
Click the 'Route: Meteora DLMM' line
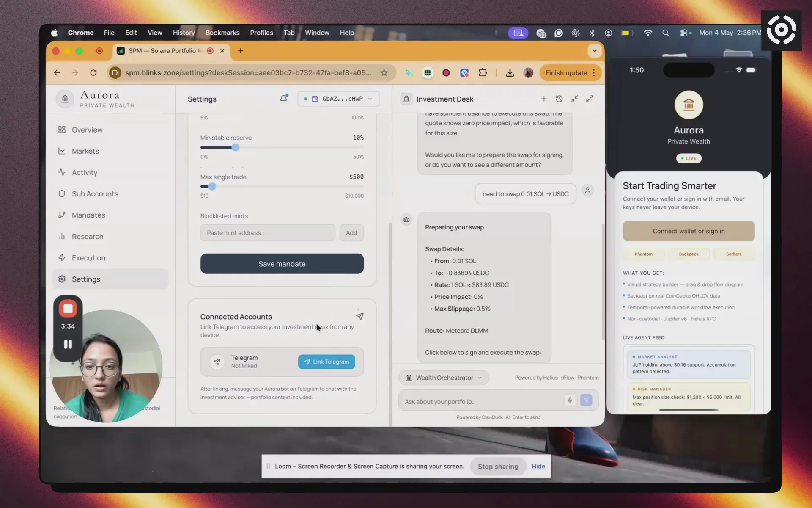coord(456,331)
